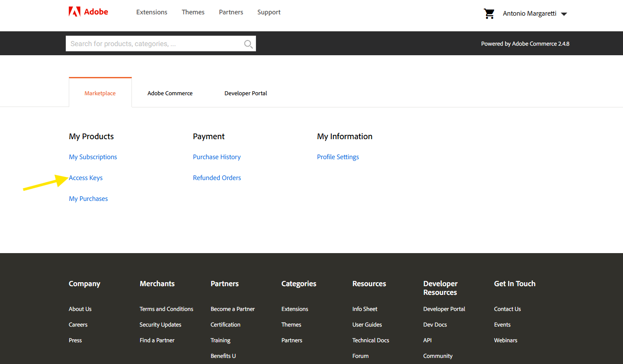View Security Updates link
The image size is (623, 364).
coord(160,324)
